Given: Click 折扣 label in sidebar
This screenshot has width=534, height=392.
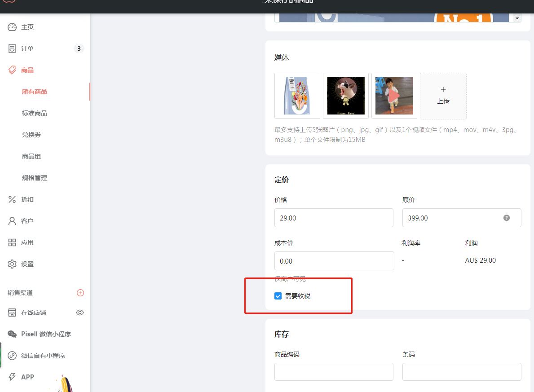Looking at the screenshot, I should click(27, 199).
